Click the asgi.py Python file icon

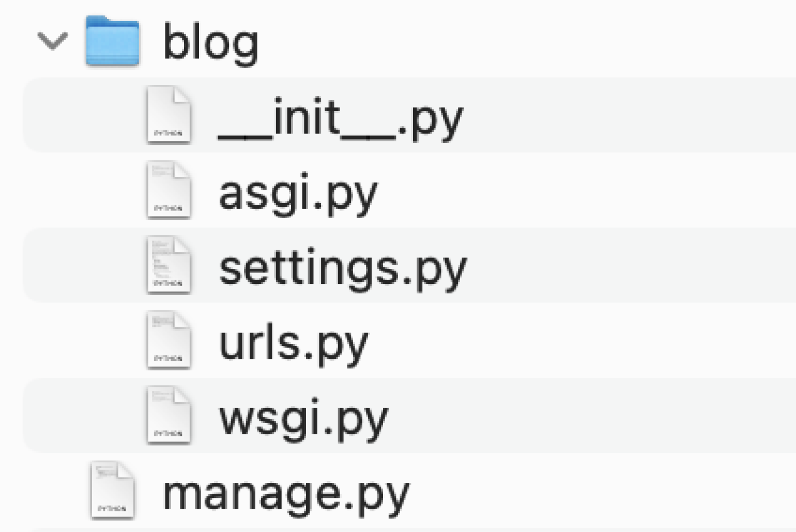point(169,190)
